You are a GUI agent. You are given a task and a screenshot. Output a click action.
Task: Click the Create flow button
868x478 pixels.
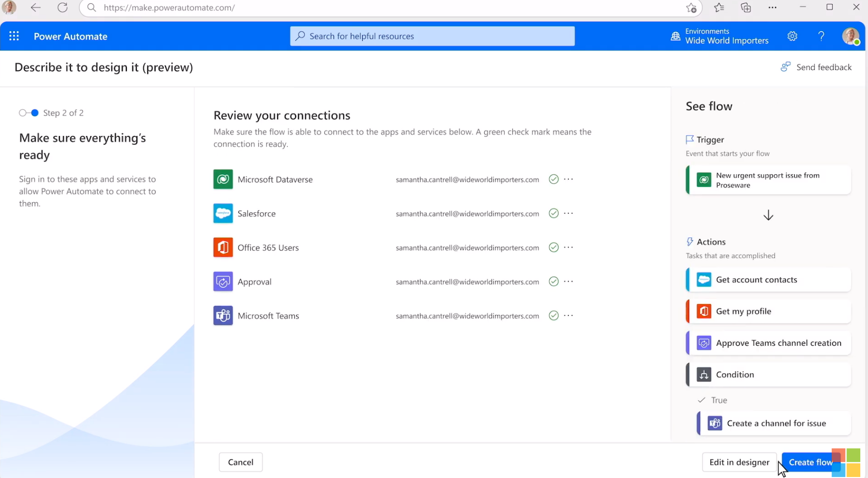click(x=811, y=462)
